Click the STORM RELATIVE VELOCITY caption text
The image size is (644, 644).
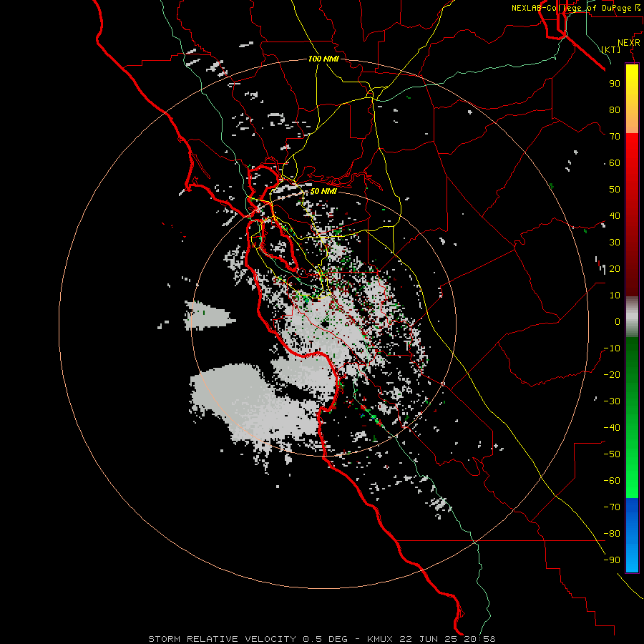point(221,639)
